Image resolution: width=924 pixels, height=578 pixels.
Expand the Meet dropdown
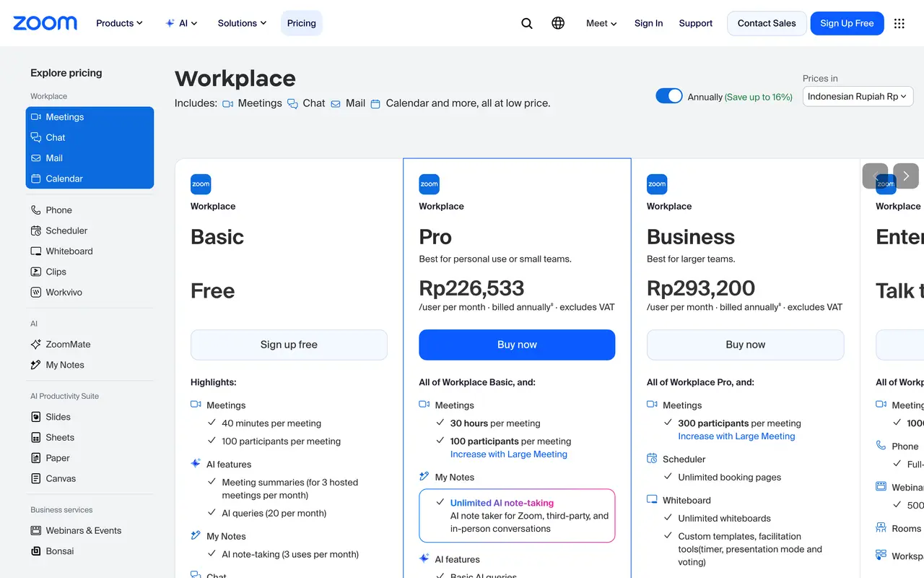click(x=601, y=23)
